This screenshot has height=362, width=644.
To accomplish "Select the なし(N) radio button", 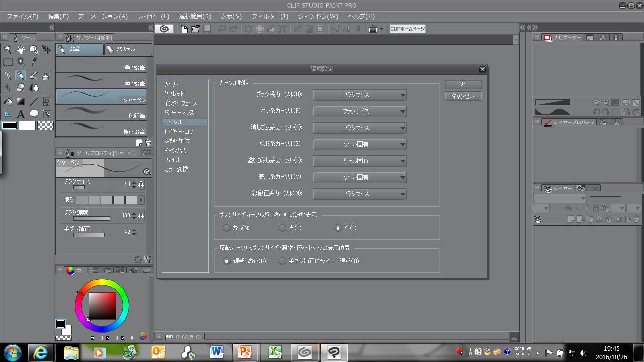I will 227,228.
